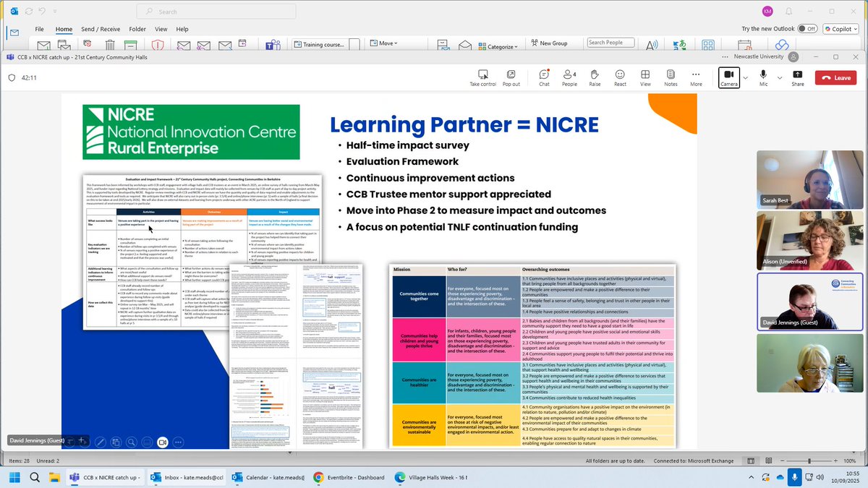Click New Group in Outlook ribbon

point(548,43)
